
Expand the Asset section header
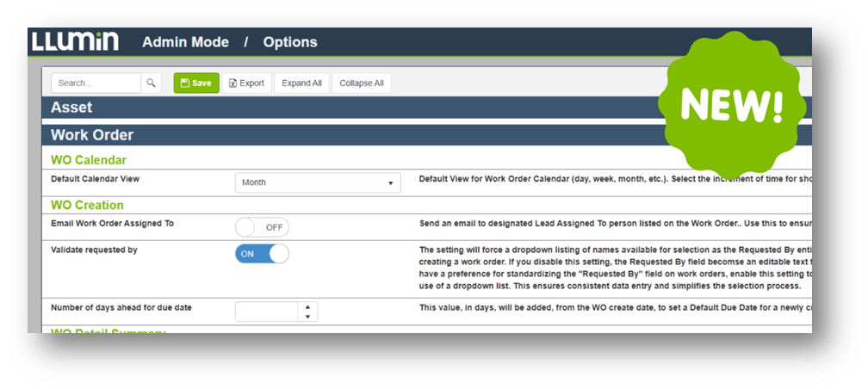(344, 108)
